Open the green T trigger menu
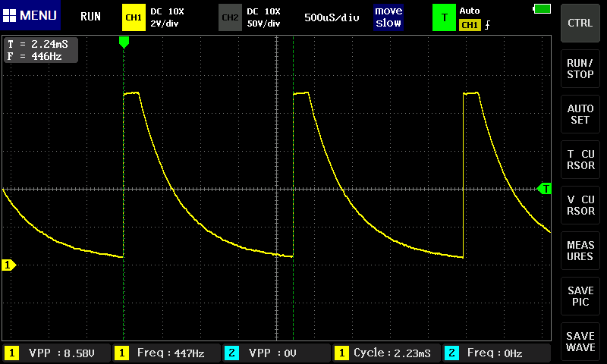 pyautogui.click(x=444, y=17)
